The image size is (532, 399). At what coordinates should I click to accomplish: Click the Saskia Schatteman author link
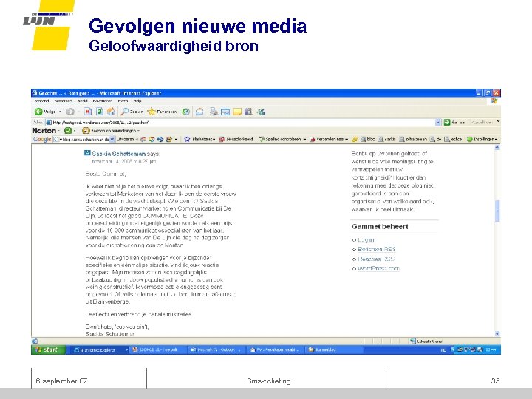118,154
